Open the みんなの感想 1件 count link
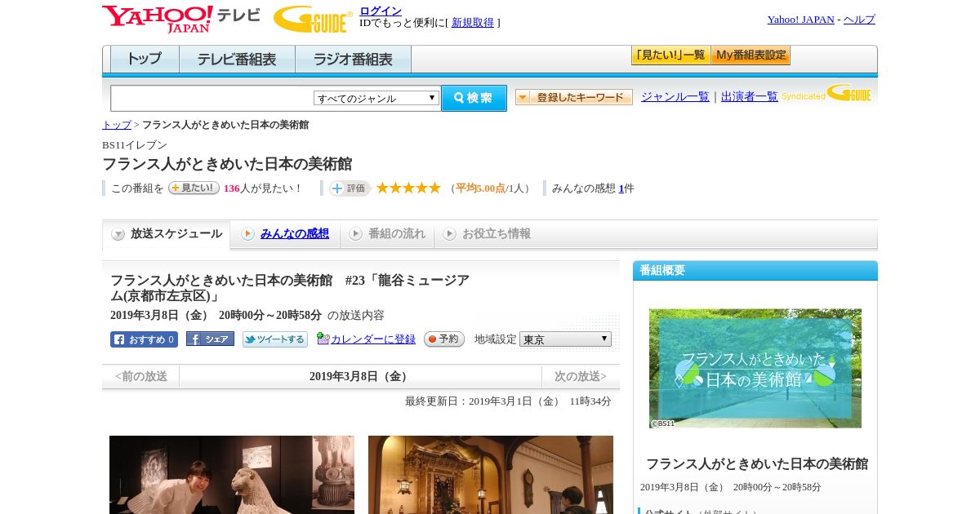Image resolution: width=980 pixels, height=514 pixels. coord(621,188)
